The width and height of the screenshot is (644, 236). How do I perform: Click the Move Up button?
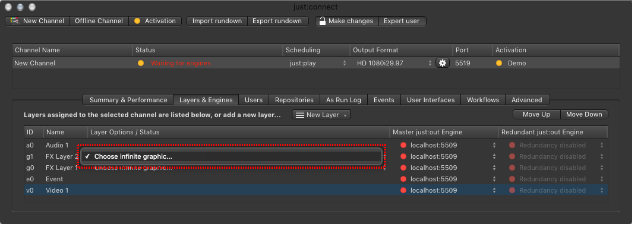(536, 114)
